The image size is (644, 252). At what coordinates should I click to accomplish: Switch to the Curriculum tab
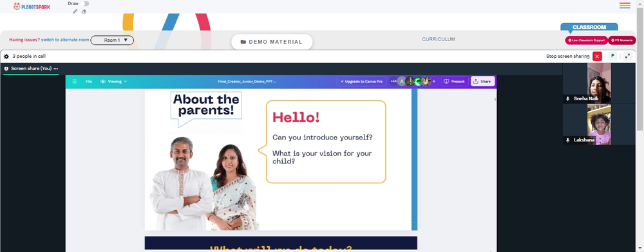click(x=438, y=39)
